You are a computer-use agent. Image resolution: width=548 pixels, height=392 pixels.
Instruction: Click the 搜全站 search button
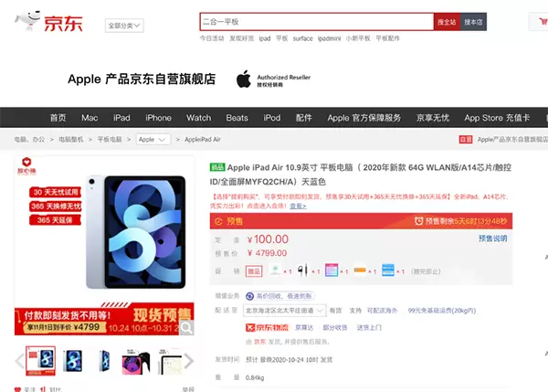(447, 21)
